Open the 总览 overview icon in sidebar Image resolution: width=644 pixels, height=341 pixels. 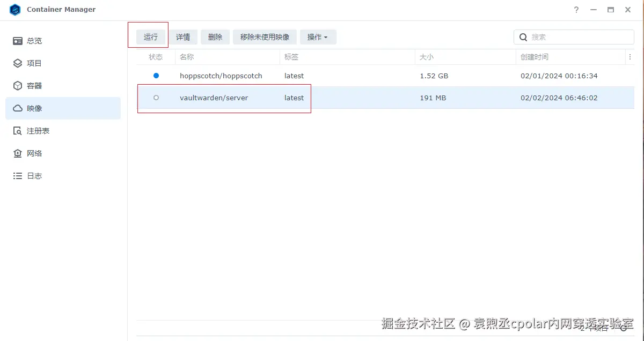coord(18,41)
